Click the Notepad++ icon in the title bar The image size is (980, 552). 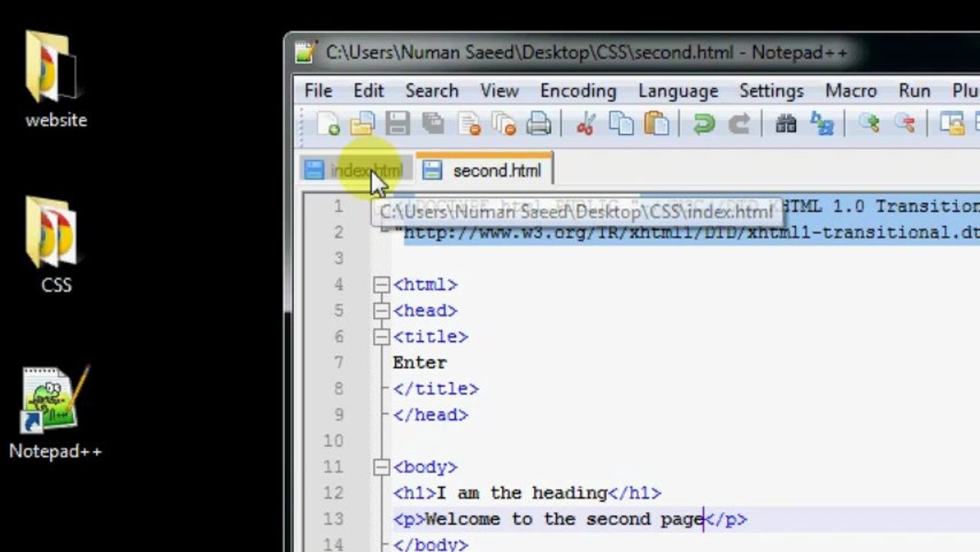click(306, 52)
